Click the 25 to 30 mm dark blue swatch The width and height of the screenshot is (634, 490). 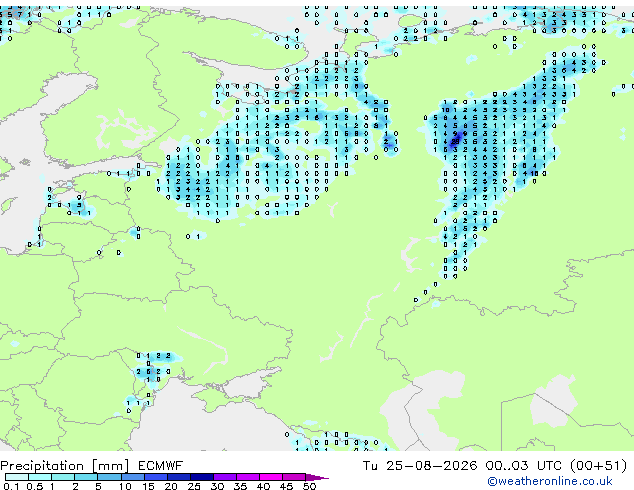(202, 477)
